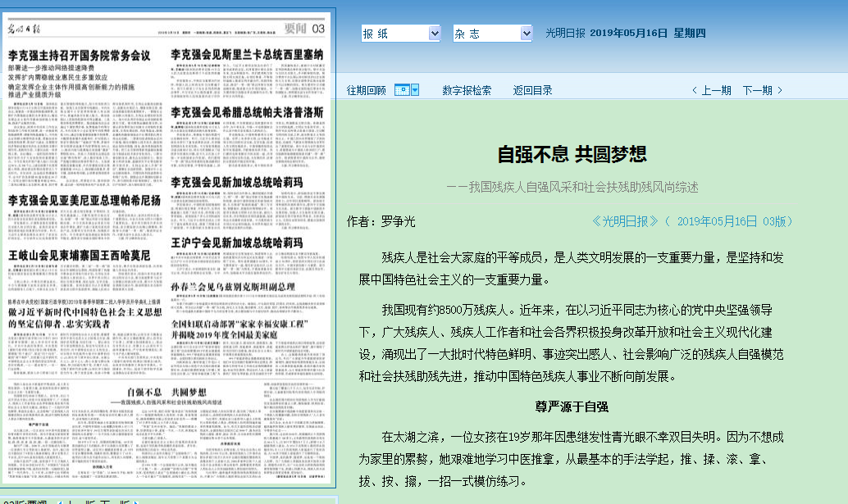Open the 杂志 magazine dropdown

(493, 34)
